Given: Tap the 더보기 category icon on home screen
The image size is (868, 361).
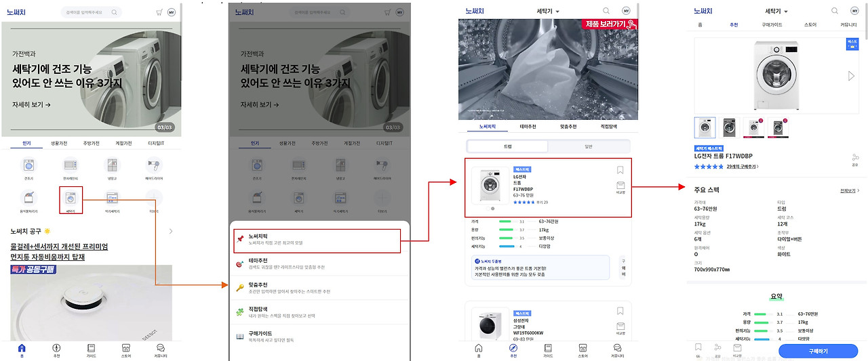Looking at the screenshot, I should click(154, 198).
